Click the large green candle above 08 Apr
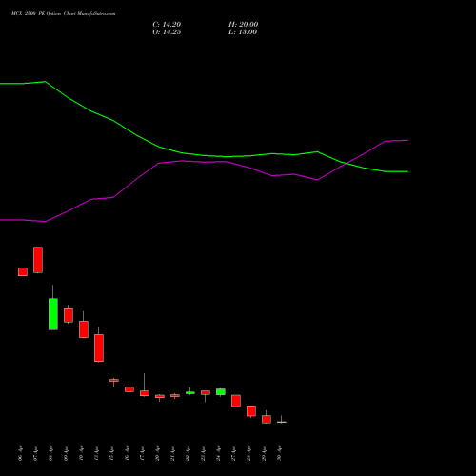 [53, 314]
